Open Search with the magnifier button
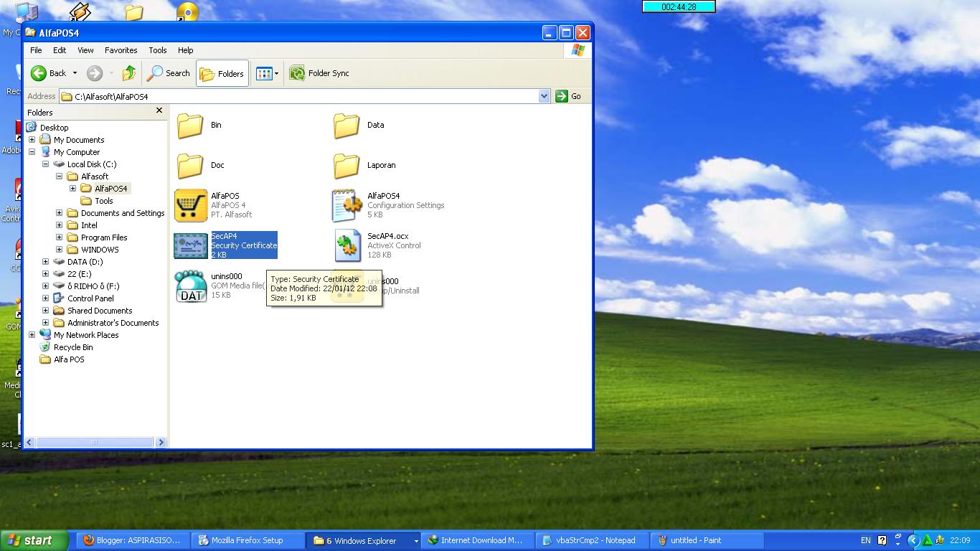Image resolution: width=980 pixels, height=551 pixels. (169, 73)
